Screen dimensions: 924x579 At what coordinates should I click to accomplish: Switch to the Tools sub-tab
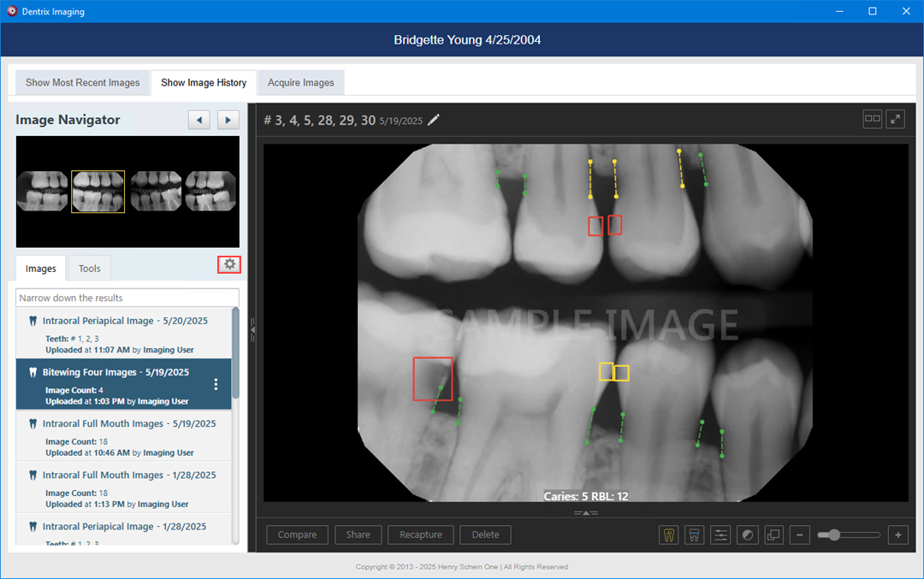coord(90,269)
